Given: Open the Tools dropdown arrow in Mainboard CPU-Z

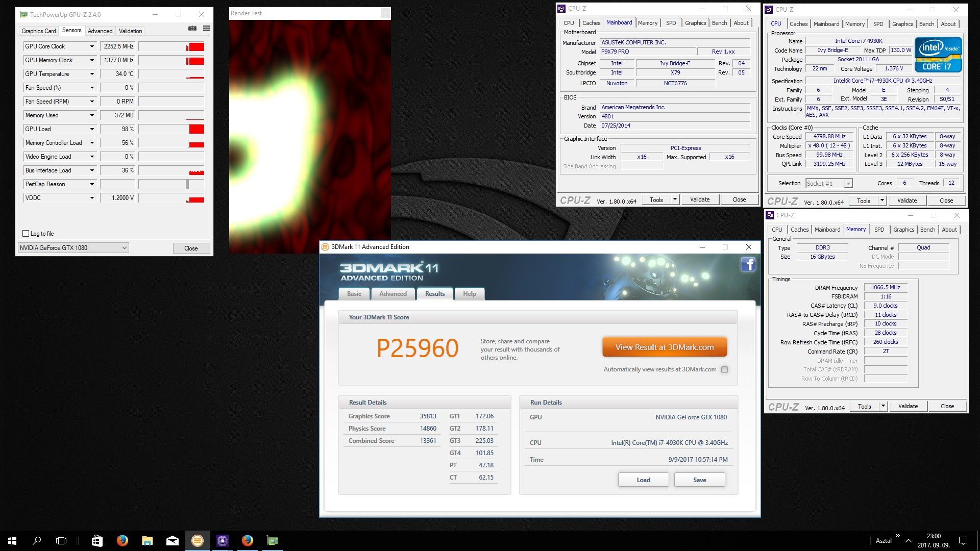Looking at the screenshot, I should pyautogui.click(x=675, y=199).
